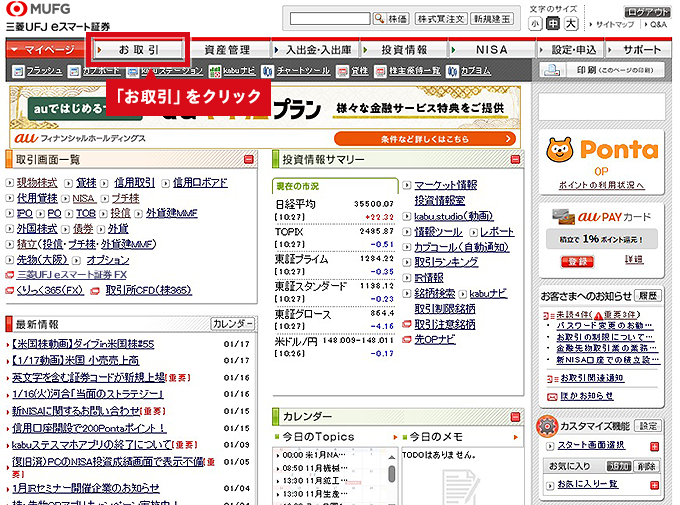Open 先物(大阪) link
The image size is (680, 505).
coord(42,260)
